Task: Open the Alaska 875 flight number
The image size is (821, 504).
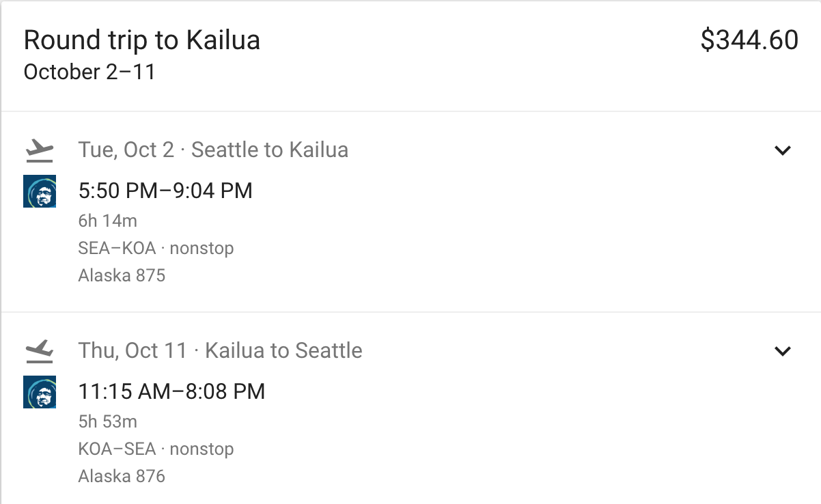Action: pyautogui.click(x=122, y=275)
